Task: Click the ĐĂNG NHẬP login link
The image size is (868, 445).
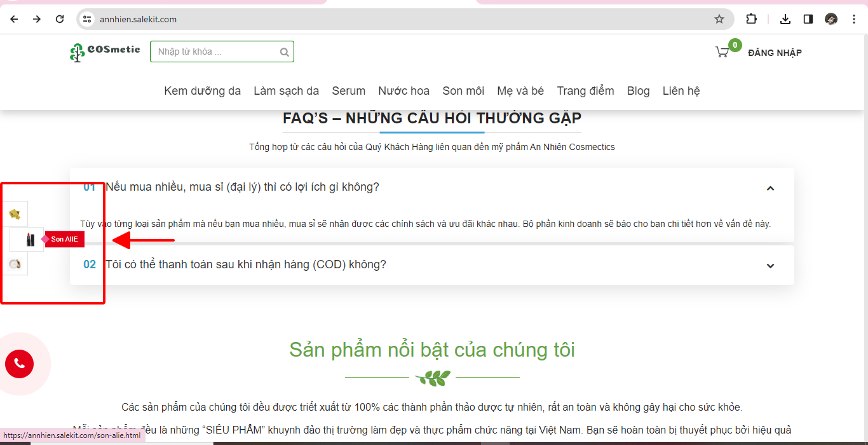Action: (x=775, y=53)
